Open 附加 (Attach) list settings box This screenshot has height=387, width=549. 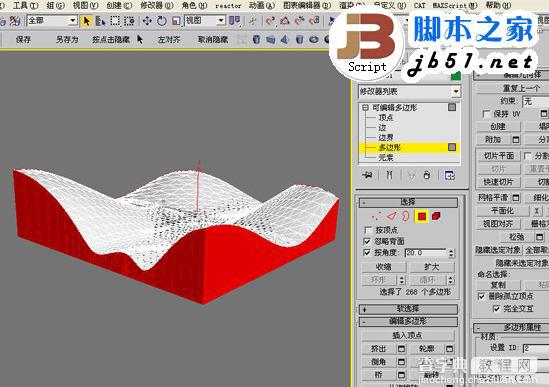(x=516, y=139)
